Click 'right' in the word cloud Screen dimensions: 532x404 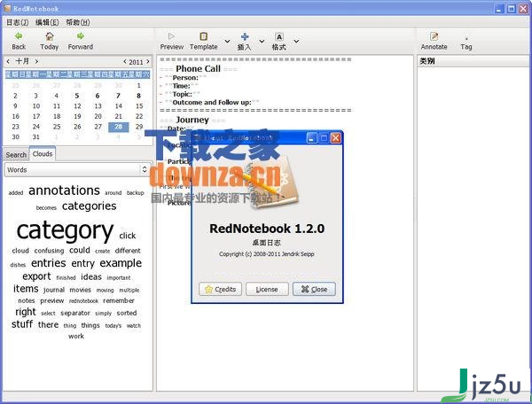click(26, 312)
